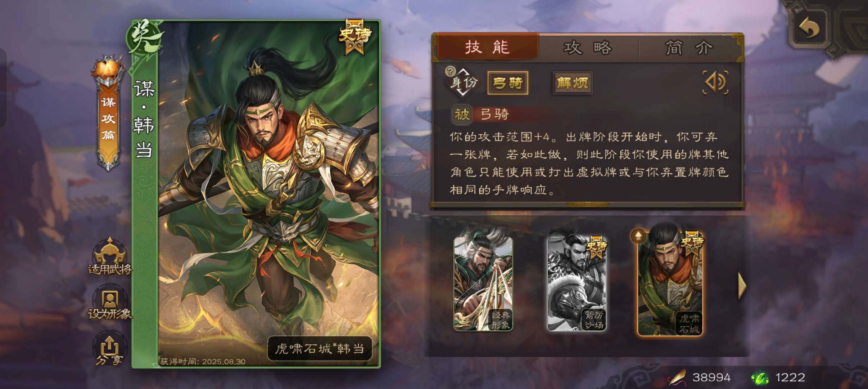Select the 解烦 skill button
868x389 pixels.
point(573,83)
